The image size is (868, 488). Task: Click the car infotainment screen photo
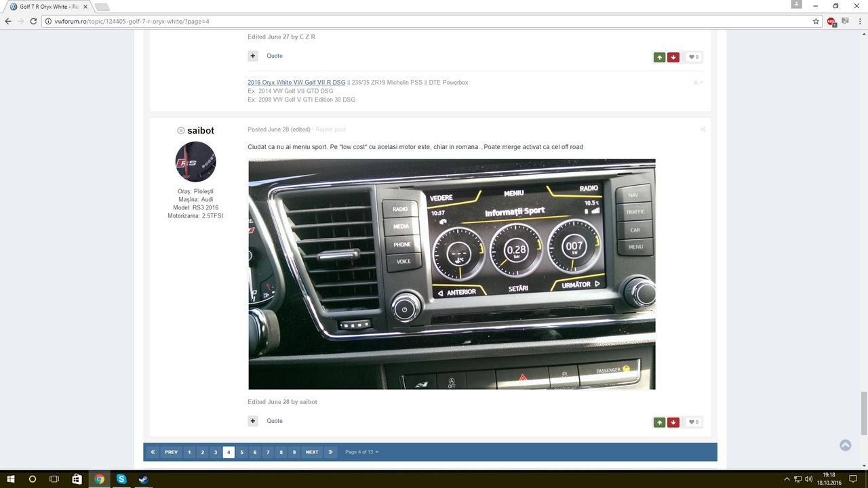point(452,274)
